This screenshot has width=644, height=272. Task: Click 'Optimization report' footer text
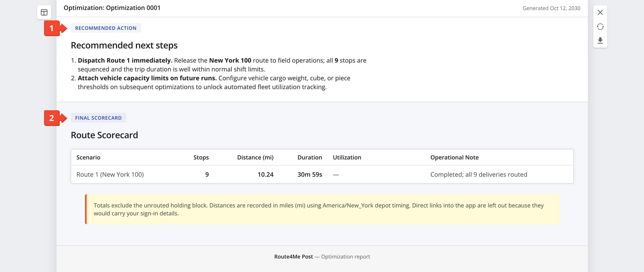[345, 257]
